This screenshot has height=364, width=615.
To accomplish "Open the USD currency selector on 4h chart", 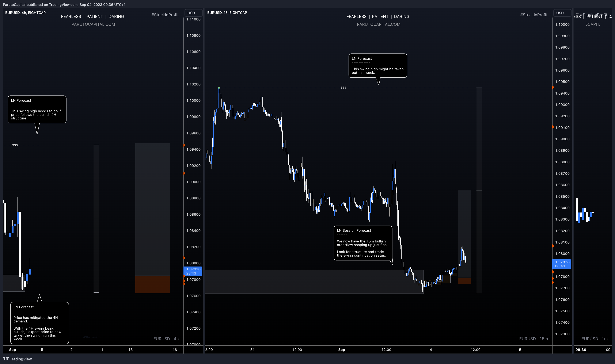I will [x=193, y=13].
